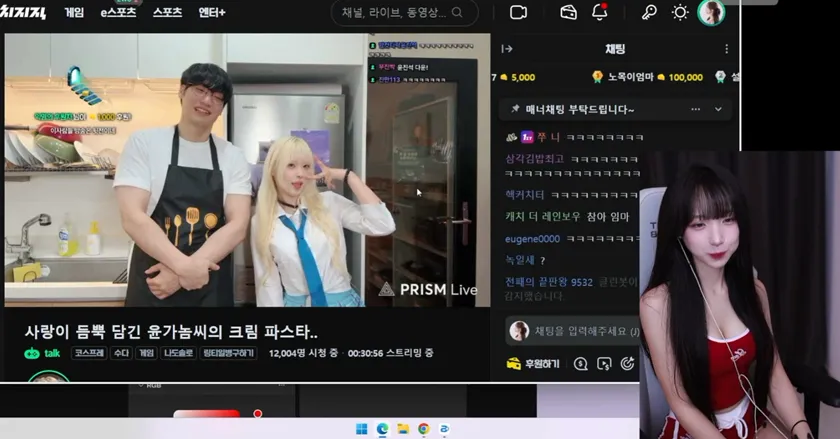Click the cheese donation chat-bubble icon
The width and height of the screenshot is (840, 439).
pos(580,364)
